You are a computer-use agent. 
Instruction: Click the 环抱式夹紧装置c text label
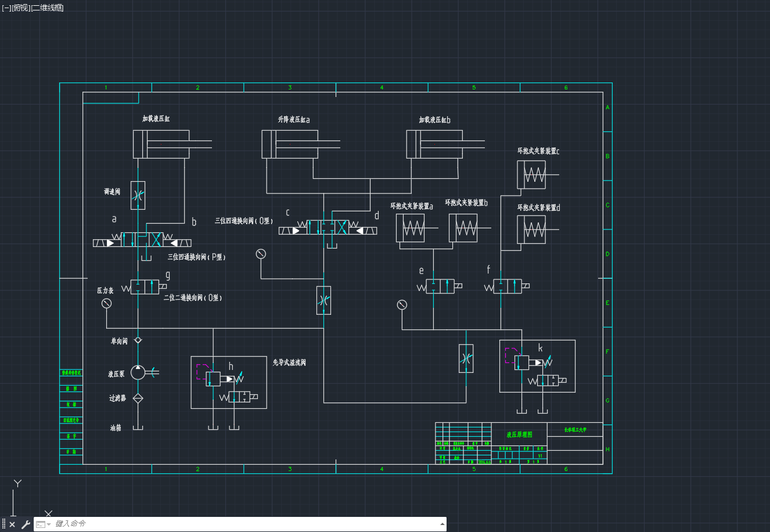[538, 151]
